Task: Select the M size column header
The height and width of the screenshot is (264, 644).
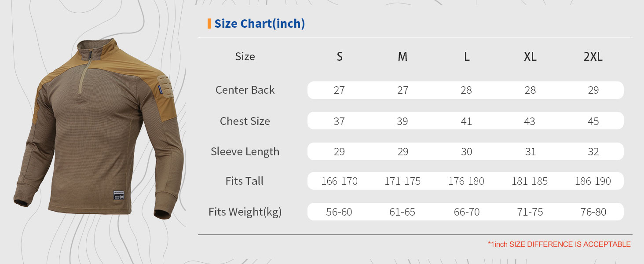Action: (402, 57)
